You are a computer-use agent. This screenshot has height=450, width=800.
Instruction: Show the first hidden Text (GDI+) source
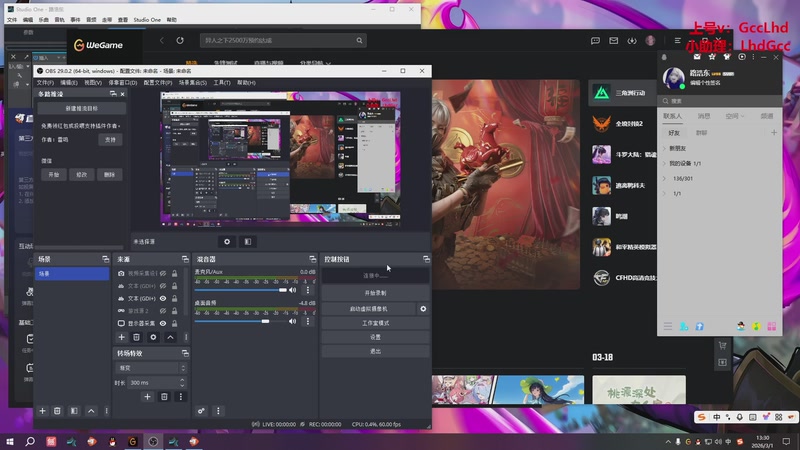(x=163, y=286)
